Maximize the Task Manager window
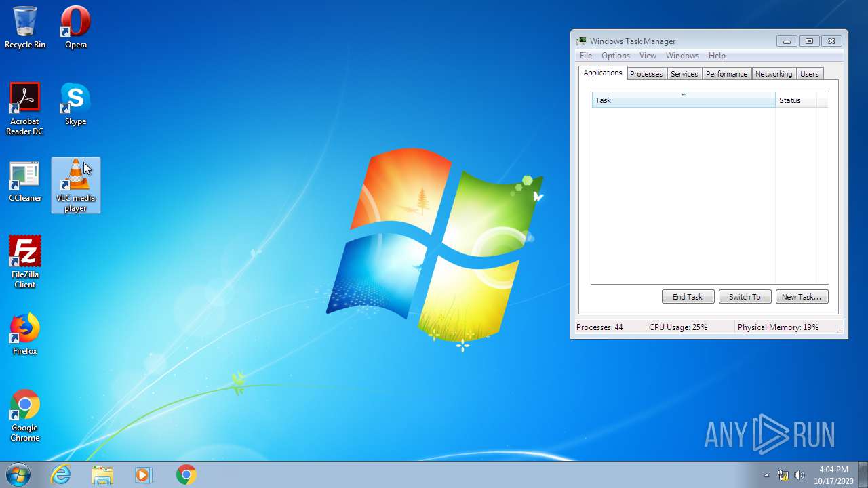 pyautogui.click(x=809, y=41)
